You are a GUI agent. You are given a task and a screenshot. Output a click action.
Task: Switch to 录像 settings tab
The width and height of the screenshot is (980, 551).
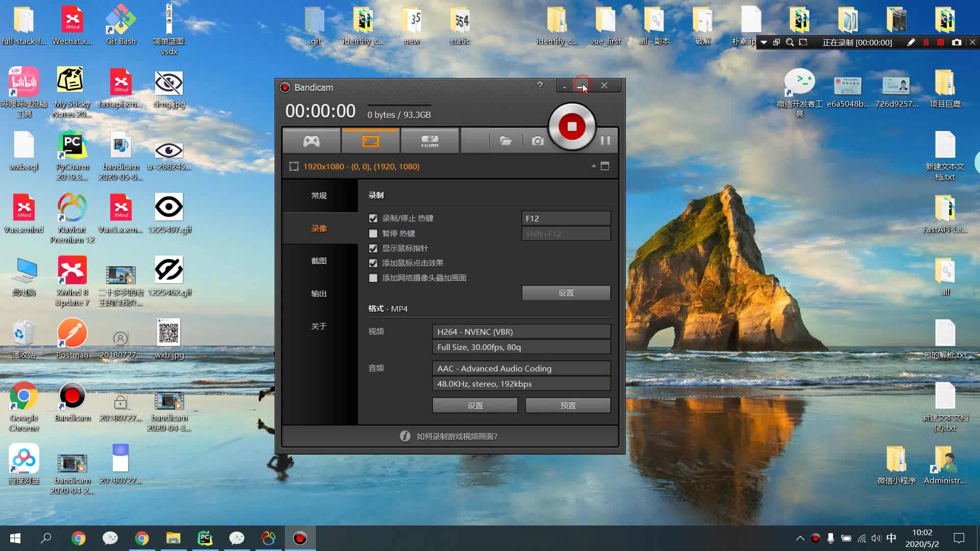[318, 228]
